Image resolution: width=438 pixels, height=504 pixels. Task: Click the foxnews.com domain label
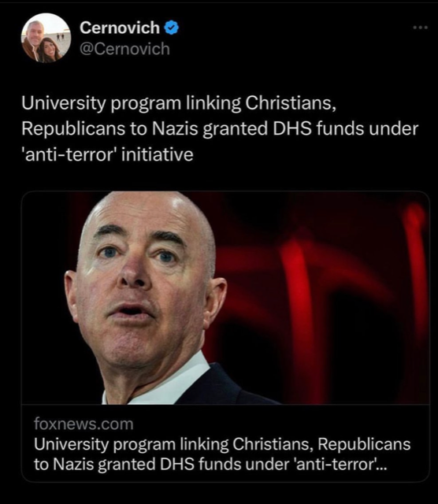pos(84,424)
